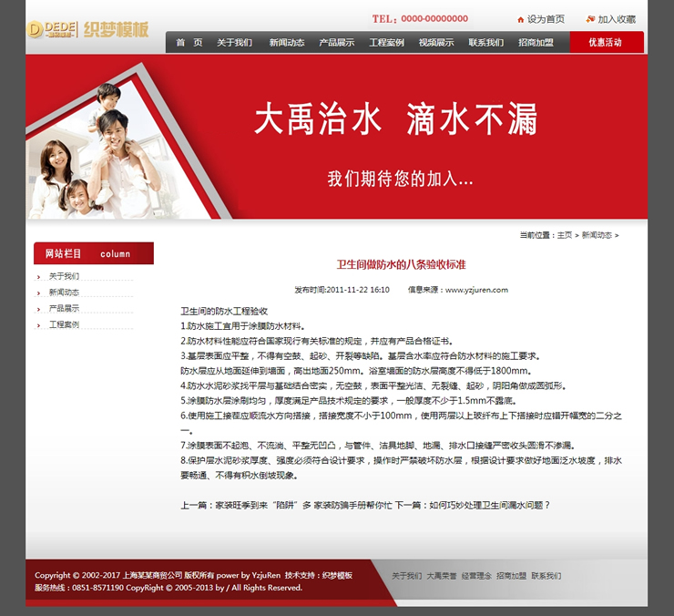Viewport: 674px width, 616px height.
Task: Select 工程案例 in the top navigation bar
Action: coord(386,43)
